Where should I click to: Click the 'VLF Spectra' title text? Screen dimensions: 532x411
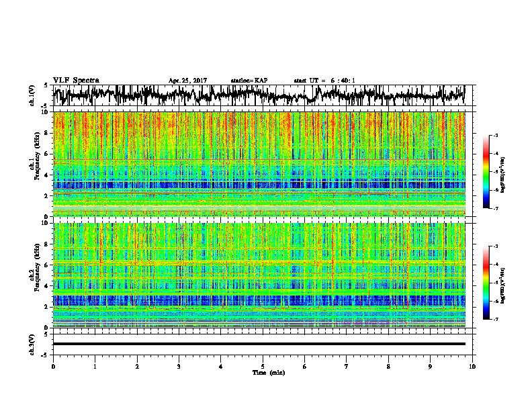[x=76, y=81]
